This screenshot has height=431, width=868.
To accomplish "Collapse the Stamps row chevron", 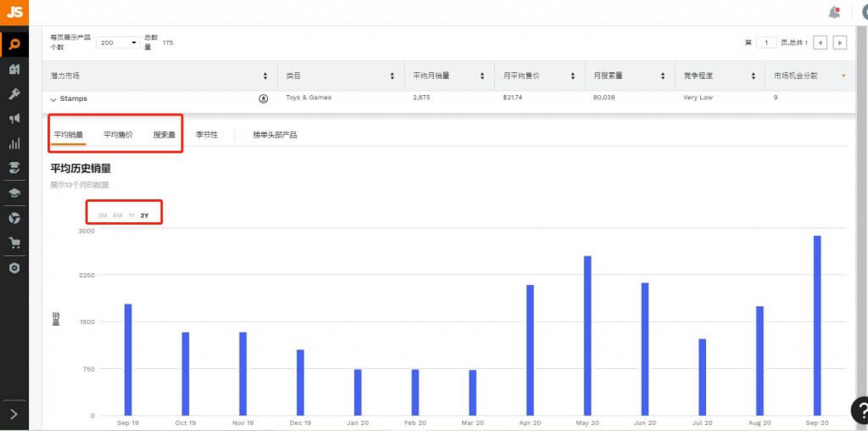I will (53, 100).
